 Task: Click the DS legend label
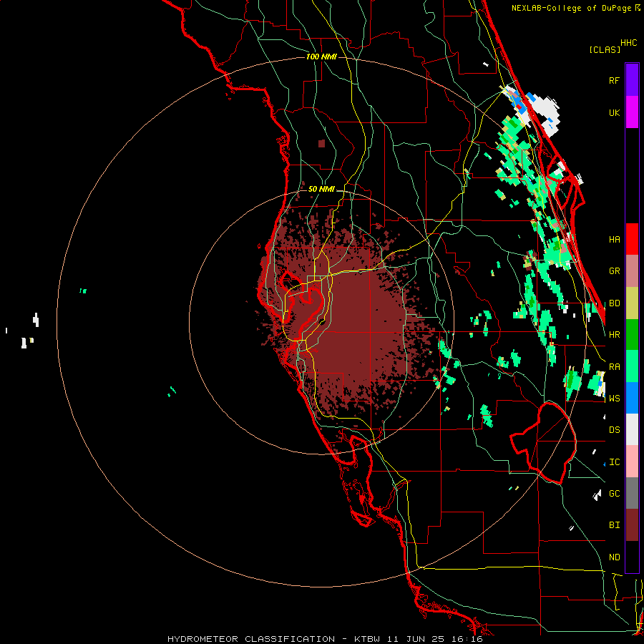point(614,430)
